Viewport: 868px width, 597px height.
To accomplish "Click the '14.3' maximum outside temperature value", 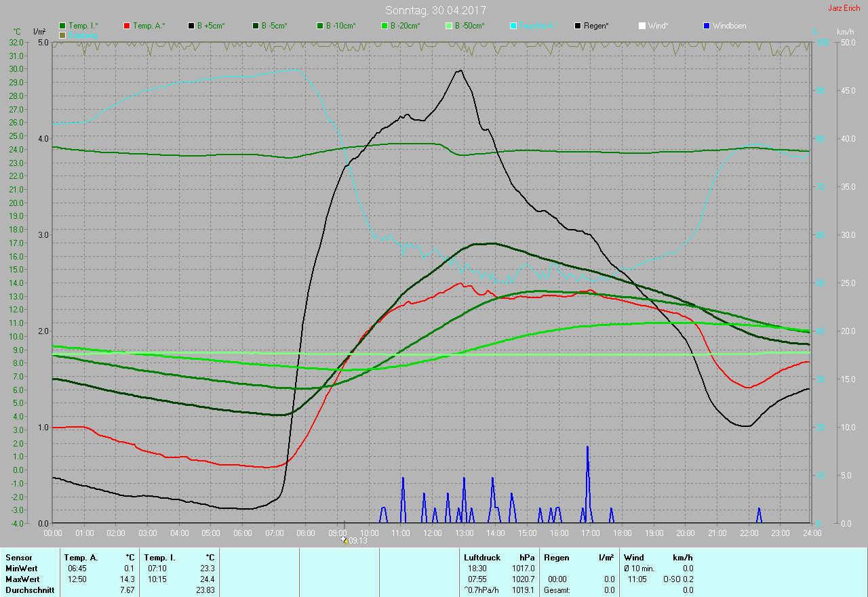I will [x=127, y=579].
